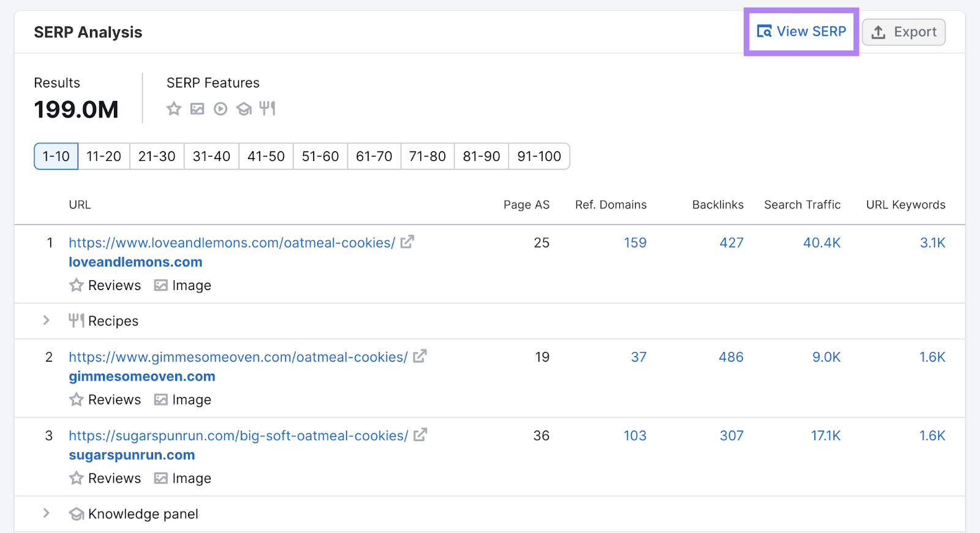Open the loveandlemons.com oatmeal-cookies URL
Viewport: 980px width, 533px height.
232,243
